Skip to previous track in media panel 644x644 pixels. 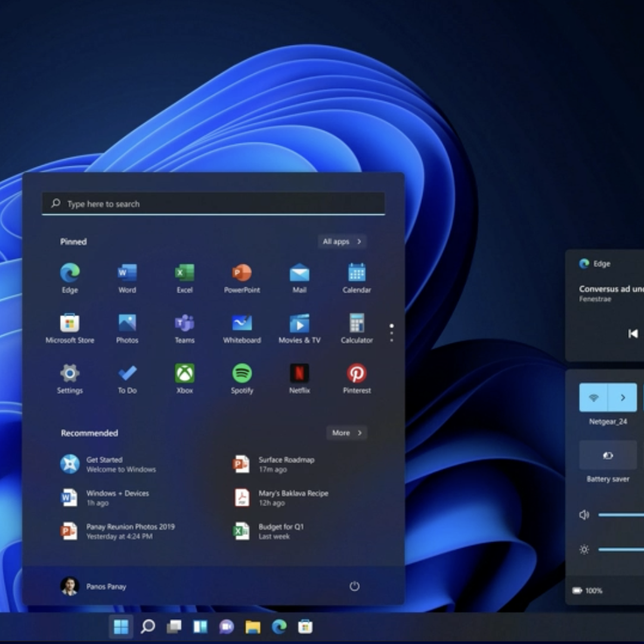633,333
